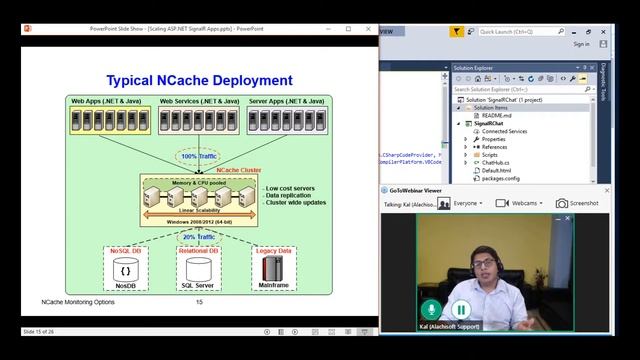Select the Solution 'SignalRChat' root node
This screenshot has width=640, height=360.
click(504, 100)
